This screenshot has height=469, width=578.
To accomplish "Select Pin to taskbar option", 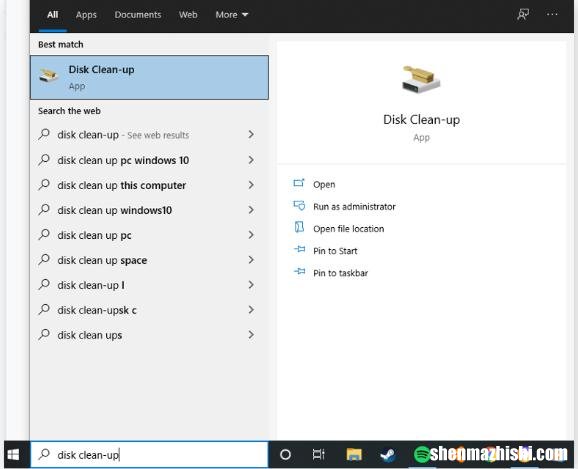I will 340,273.
